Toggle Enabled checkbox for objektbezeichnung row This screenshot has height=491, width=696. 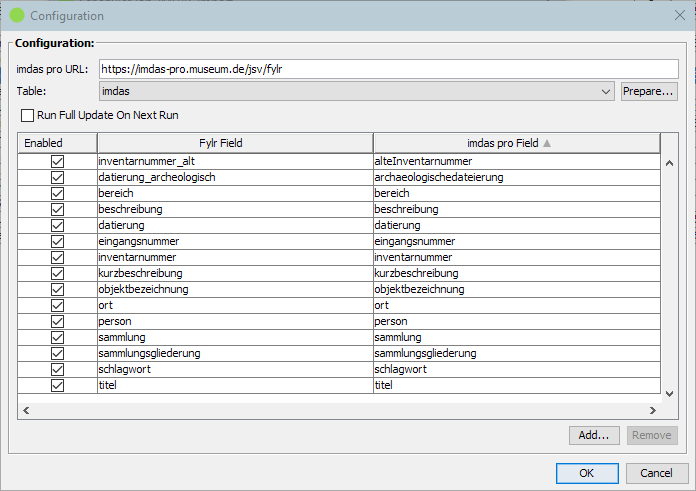(57, 289)
